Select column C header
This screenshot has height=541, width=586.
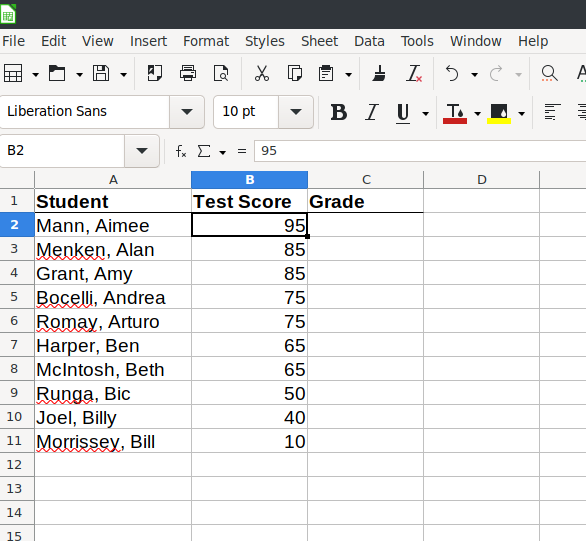point(366,180)
